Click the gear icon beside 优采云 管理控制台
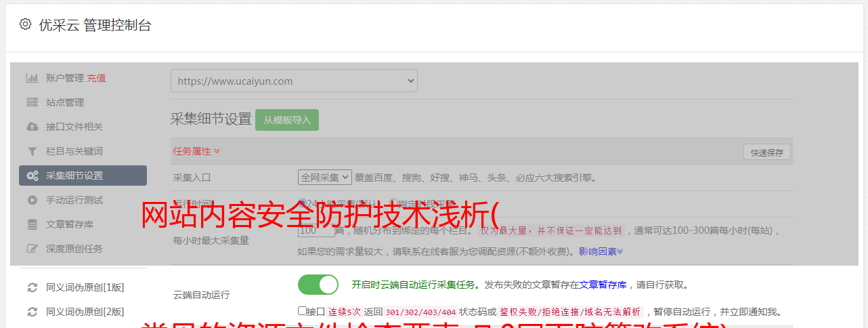This screenshot has width=868, height=328. (25, 24)
